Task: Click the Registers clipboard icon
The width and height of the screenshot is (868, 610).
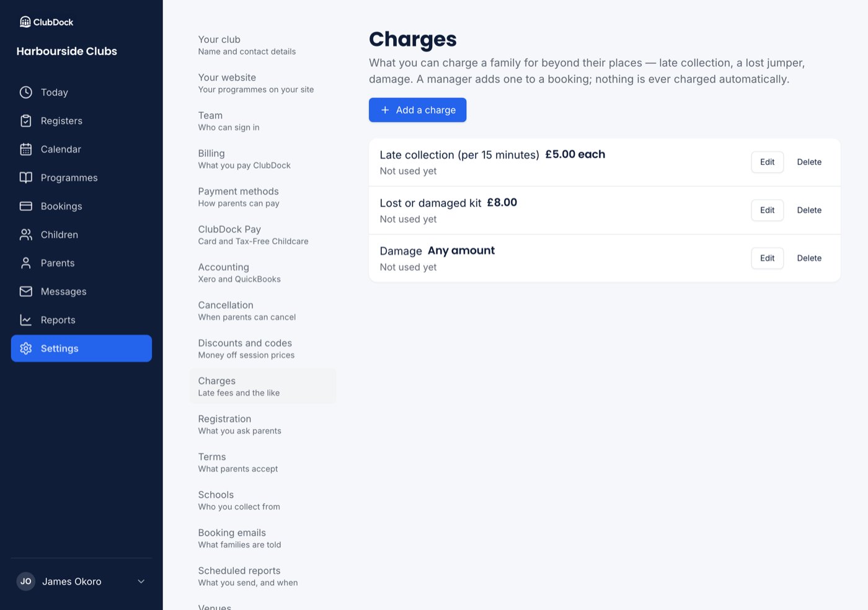Action: pos(25,121)
